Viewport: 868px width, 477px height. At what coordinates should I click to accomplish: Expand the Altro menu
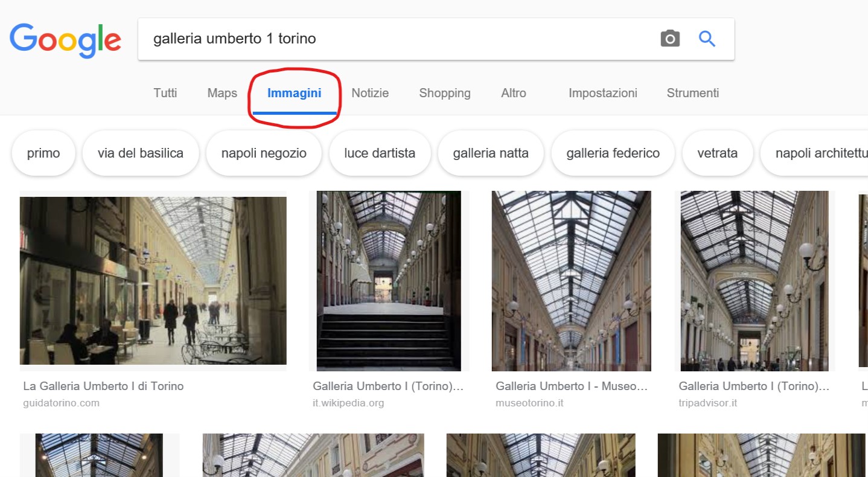pos(514,93)
